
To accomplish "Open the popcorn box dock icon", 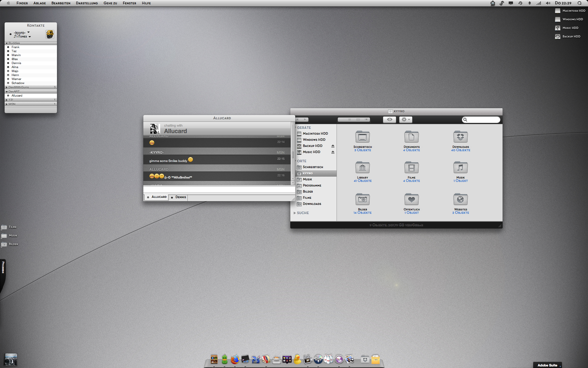I will pos(266,359).
